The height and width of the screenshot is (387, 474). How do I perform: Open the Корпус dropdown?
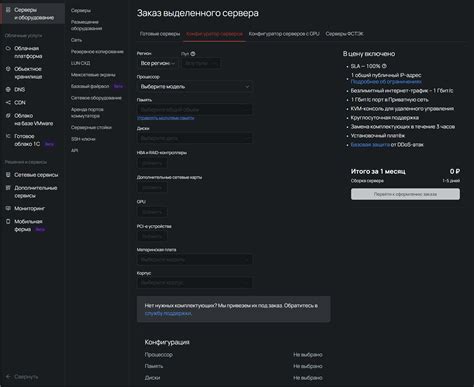(x=195, y=283)
